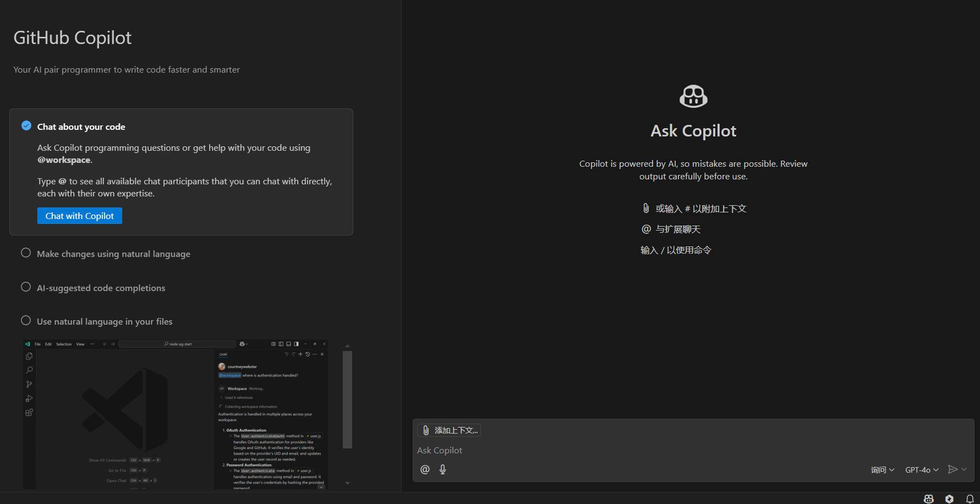Click the 添加上下文... attach context button
Screen dimensions: 980x504
[449, 430]
